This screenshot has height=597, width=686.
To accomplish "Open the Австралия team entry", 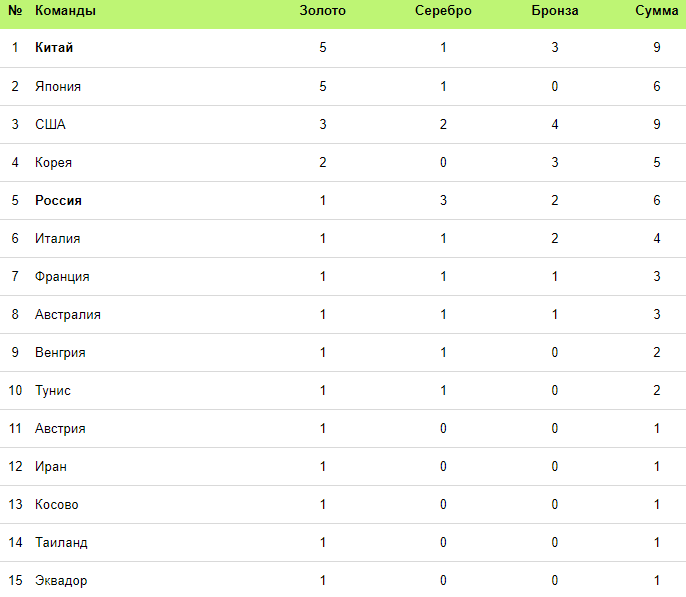I will tap(68, 314).
